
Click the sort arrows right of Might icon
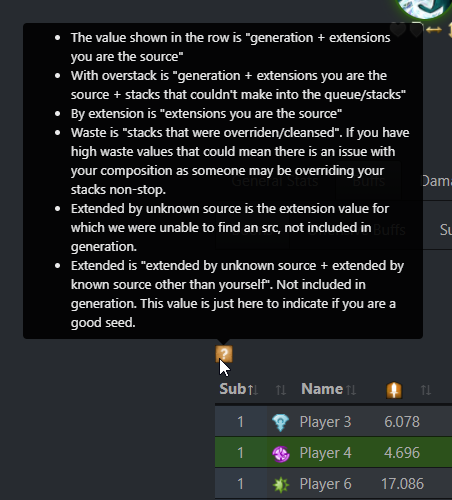[426, 390]
